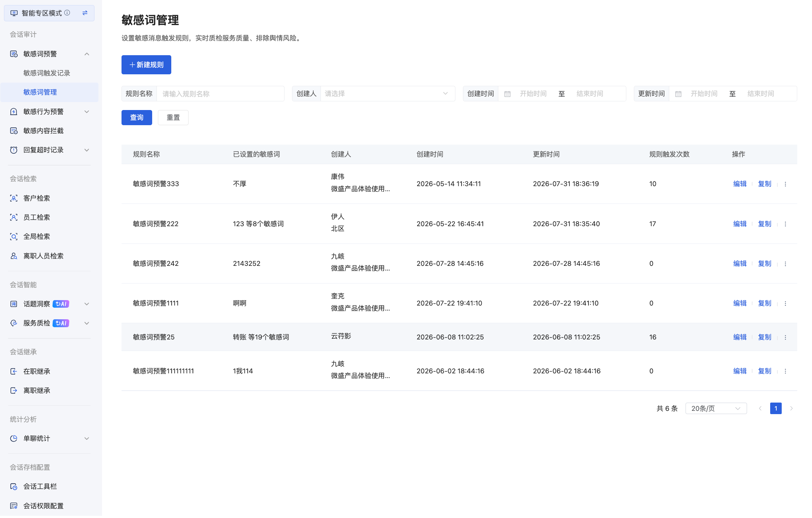Click the 服务质检 icon

click(14, 323)
